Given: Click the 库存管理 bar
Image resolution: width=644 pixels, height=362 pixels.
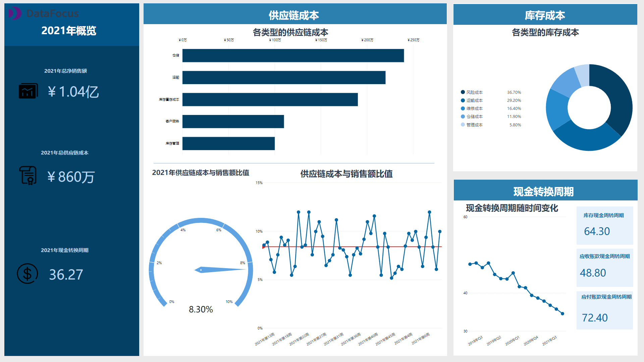Looking at the screenshot, I should pos(228,143).
